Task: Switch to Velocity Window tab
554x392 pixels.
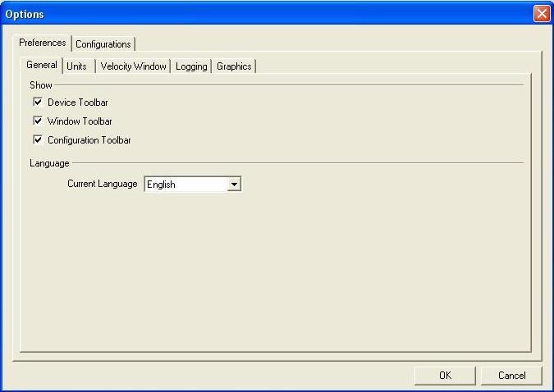Action: click(133, 66)
